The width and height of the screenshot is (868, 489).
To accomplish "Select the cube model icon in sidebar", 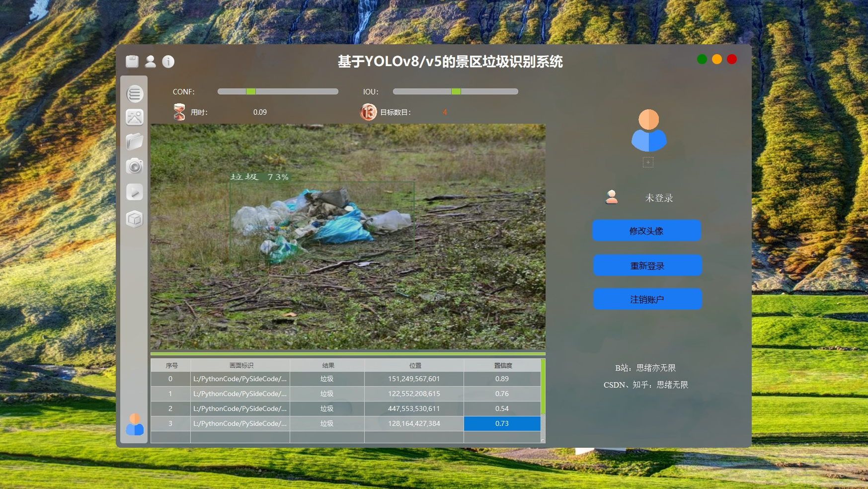I will [135, 219].
